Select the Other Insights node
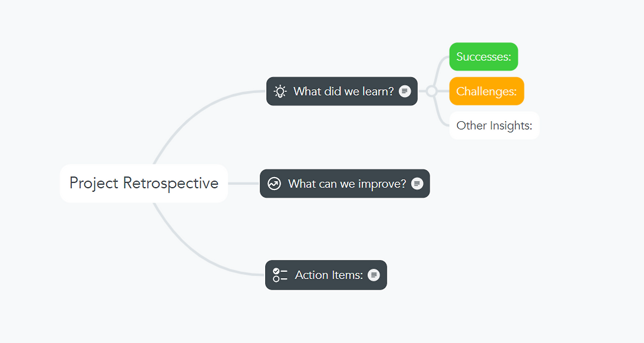The height and width of the screenshot is (343, 644). [x=494, y=126]
